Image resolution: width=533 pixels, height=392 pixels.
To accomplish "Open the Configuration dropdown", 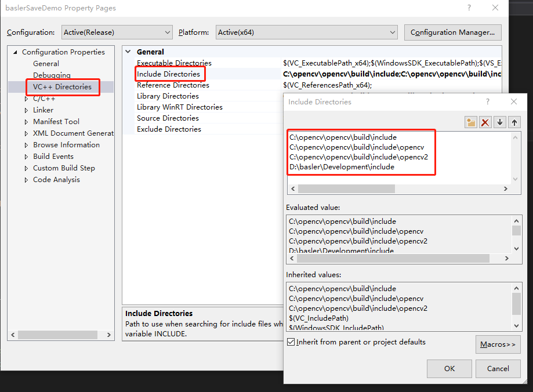I will tap(166, 32).
